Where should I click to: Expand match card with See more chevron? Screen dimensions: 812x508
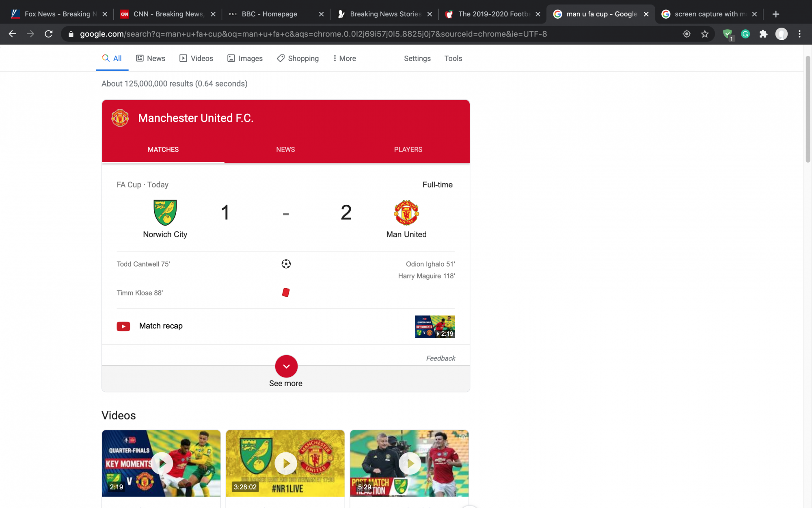click(286, 366)
